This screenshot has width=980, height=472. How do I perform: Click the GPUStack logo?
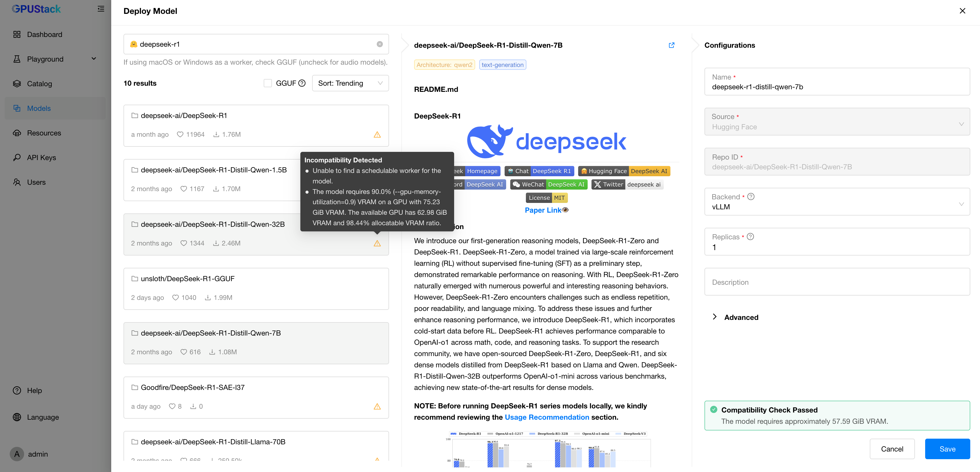coord(36,9)
